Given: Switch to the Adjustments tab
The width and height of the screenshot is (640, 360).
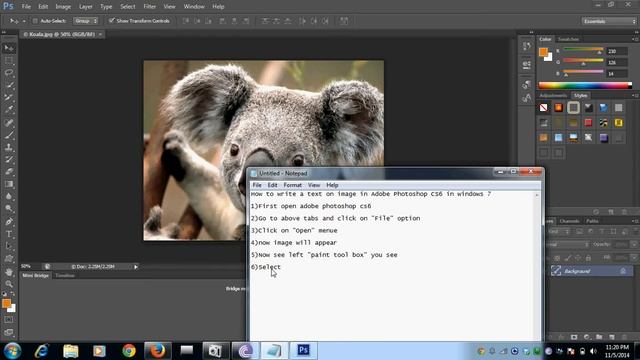Looking at the screenshot, I should coord(553,96).
